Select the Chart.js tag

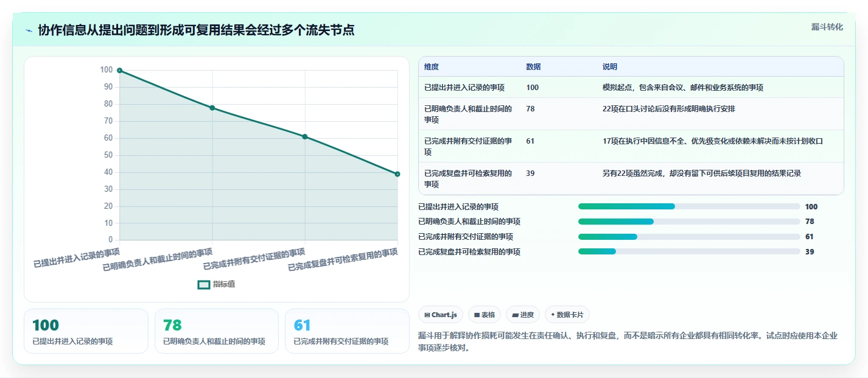pyautogui.click(x=441, y=315)
